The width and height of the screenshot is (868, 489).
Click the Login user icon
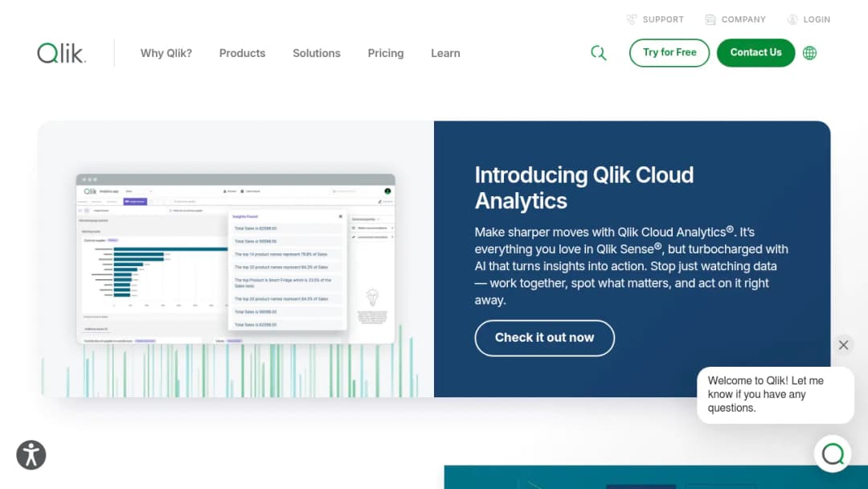(x=792, y=19)
